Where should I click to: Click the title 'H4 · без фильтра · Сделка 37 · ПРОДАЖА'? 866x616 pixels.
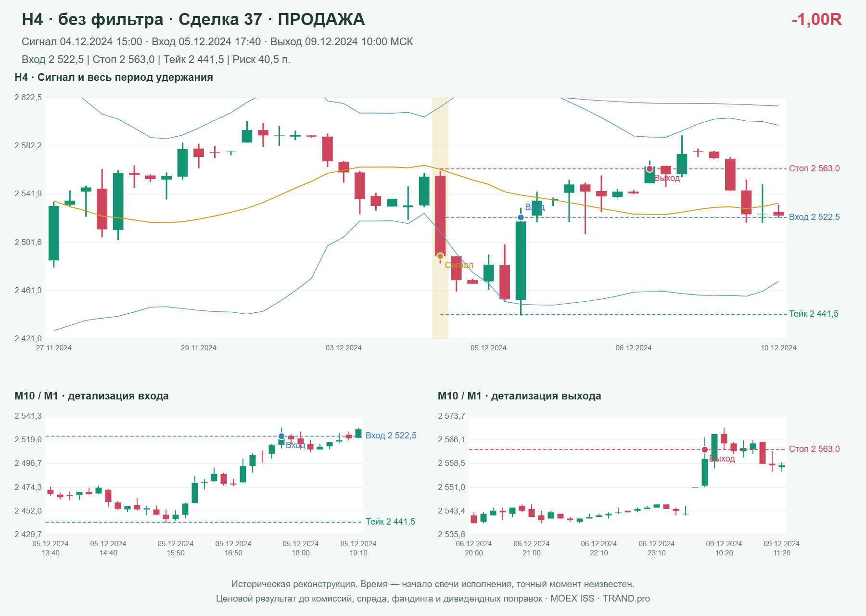(x=193, y=19)
